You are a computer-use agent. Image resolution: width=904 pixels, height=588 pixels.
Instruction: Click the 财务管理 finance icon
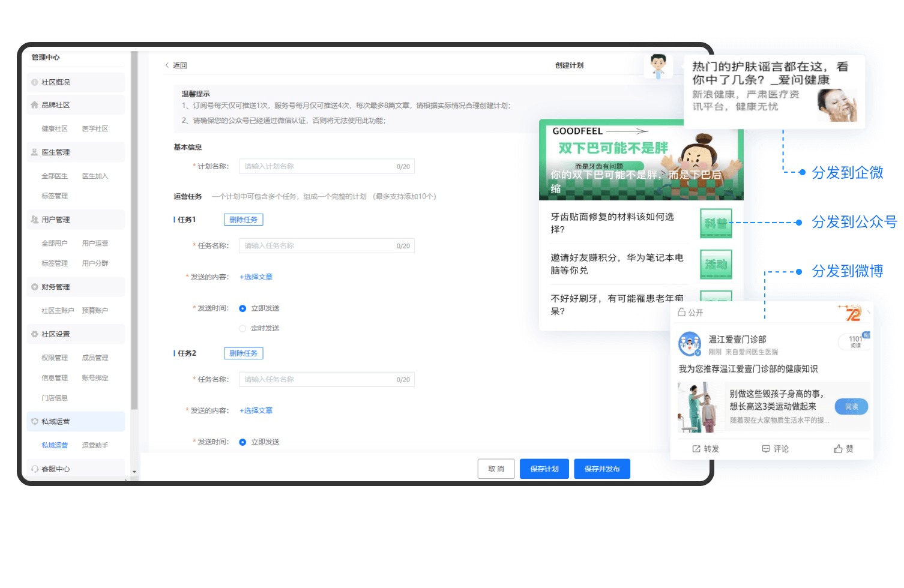(x=35, y=287)
